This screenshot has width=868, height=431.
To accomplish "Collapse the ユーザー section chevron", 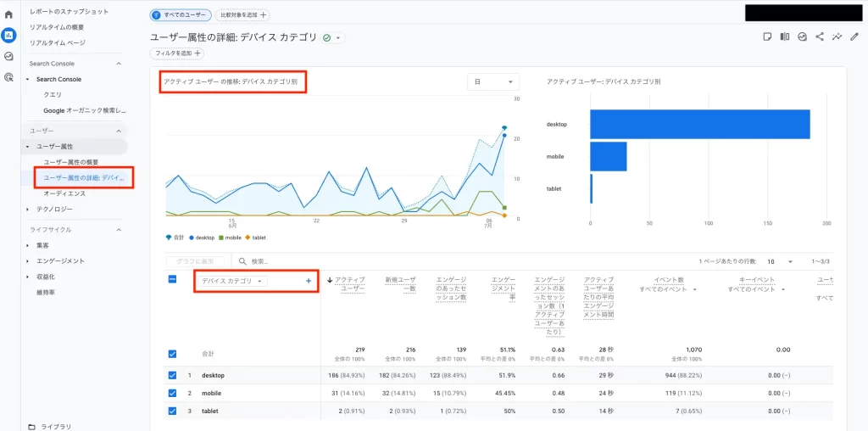I will [x=119, y=131].
